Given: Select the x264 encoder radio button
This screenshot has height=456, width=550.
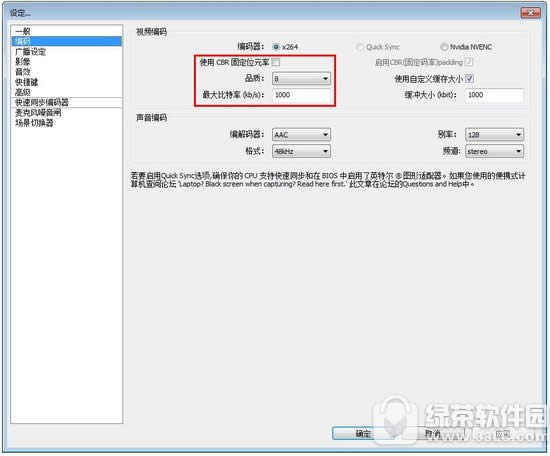Looking at the screenshot, I should [x=276, y=47].
